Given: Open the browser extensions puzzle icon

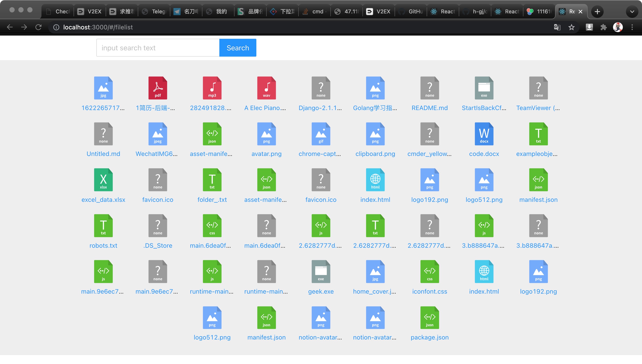Looking at the screenshot, I should [x=603, y=27].
